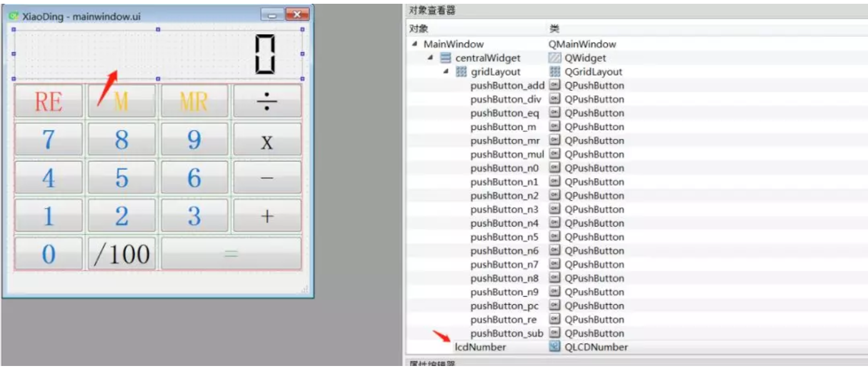This screenshot has height=371, width=868.
Task: Click the plus + button on the calculator
Action: [267, 215]
